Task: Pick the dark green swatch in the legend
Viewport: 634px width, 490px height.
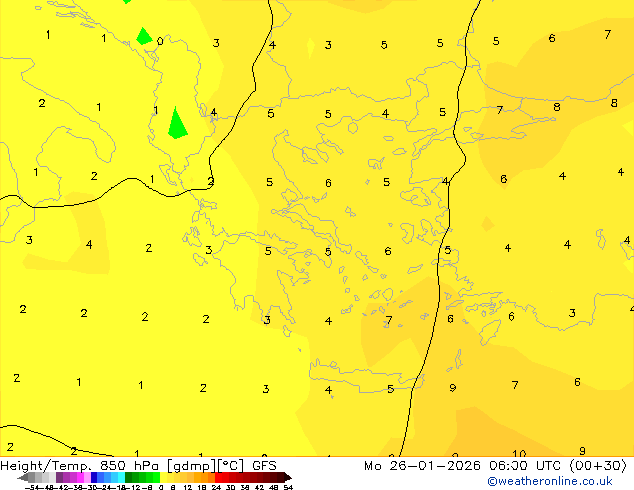Action: 129,477
